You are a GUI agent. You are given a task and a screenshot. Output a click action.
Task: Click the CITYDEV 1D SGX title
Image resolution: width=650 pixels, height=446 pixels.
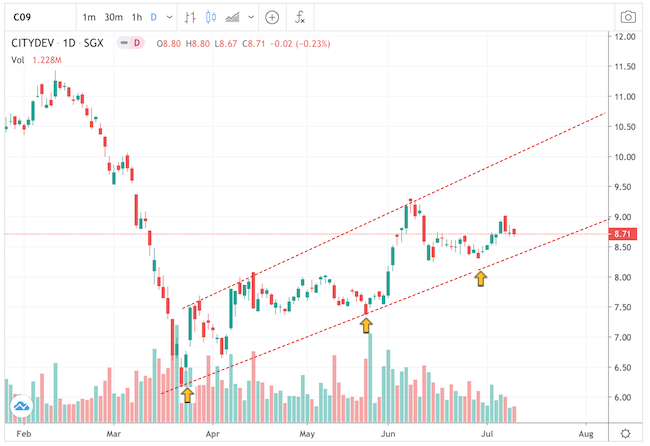tap(57, 43)
